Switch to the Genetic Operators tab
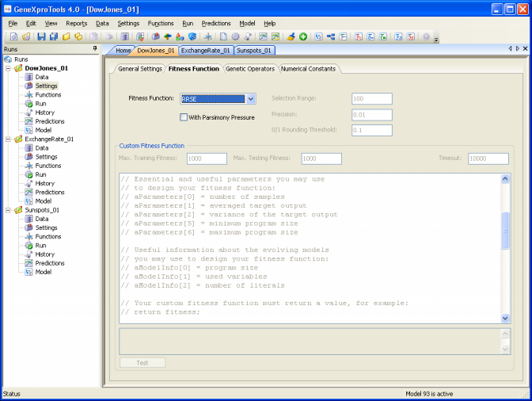The width and height of the screenshot is (532, 401). point(250,69)
